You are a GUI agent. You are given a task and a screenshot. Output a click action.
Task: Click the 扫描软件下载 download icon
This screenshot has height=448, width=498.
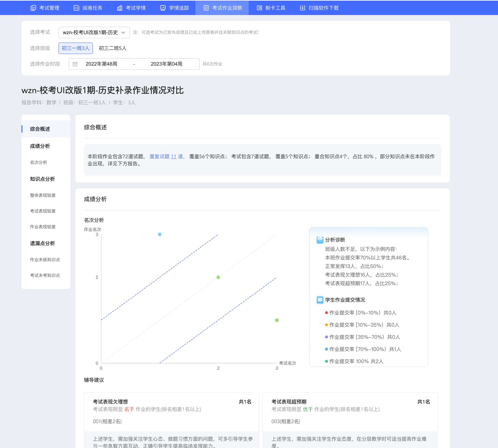(x=302, y=8)
